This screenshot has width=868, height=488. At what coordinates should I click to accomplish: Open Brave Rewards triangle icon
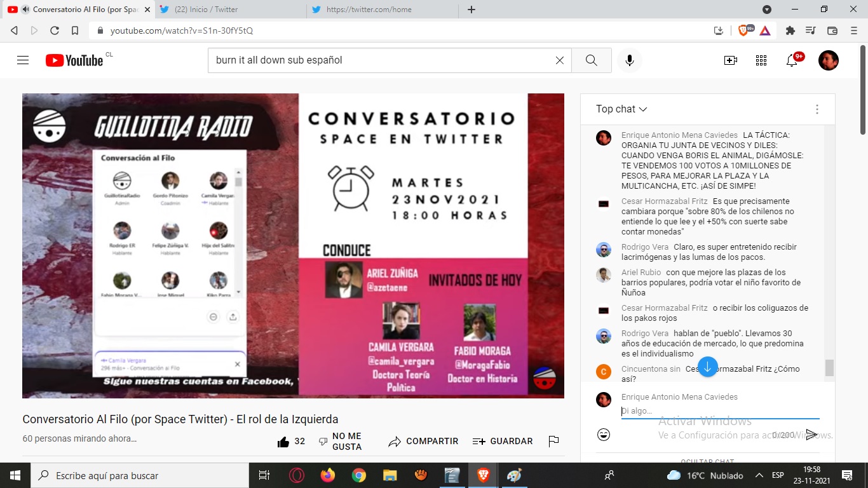765,30
